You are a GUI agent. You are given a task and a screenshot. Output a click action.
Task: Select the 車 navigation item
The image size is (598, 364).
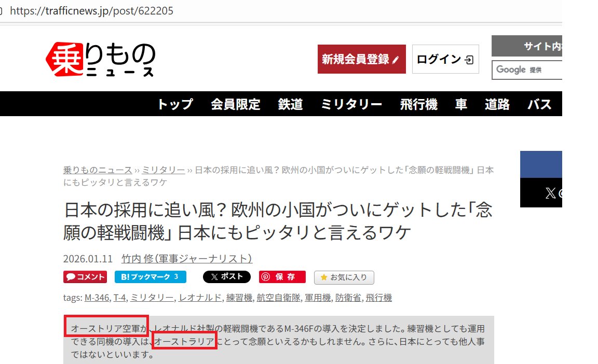tap(461, 104)
